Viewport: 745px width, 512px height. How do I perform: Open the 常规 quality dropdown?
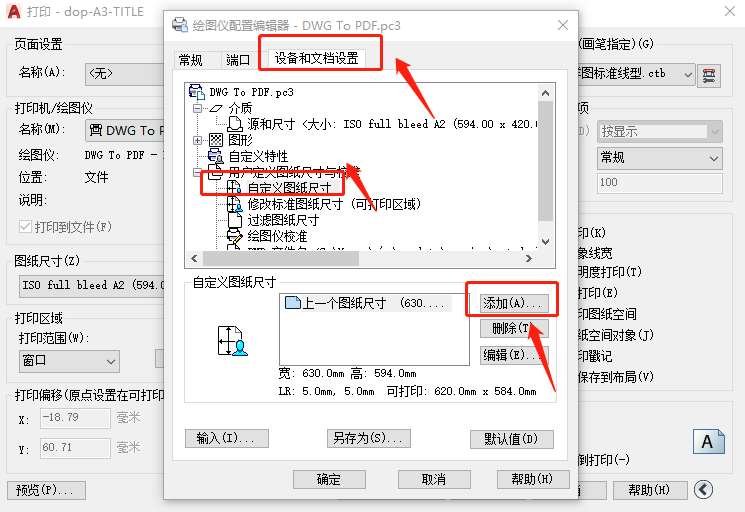[x=659, y=158]
